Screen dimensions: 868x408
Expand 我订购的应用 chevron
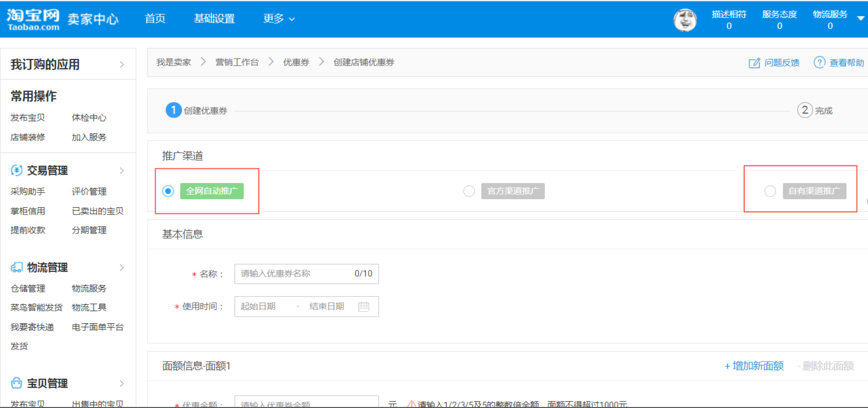point(122,65)
